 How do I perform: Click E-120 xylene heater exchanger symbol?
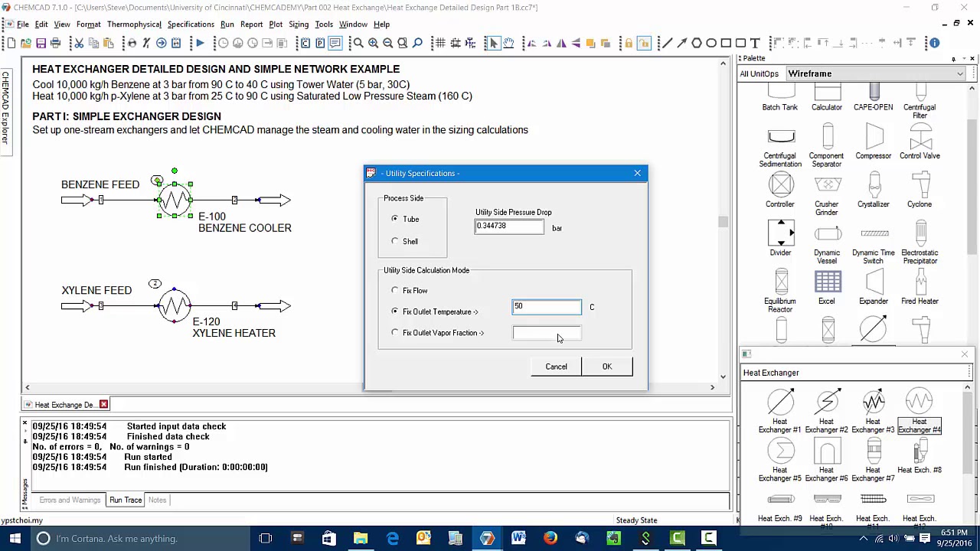175,306
